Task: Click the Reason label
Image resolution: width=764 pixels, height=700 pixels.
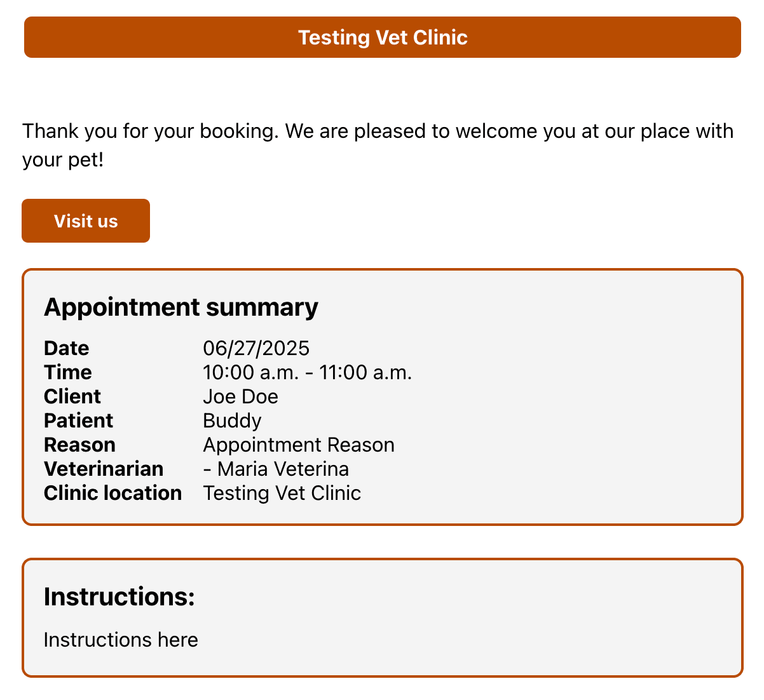Action: point(80,445)
